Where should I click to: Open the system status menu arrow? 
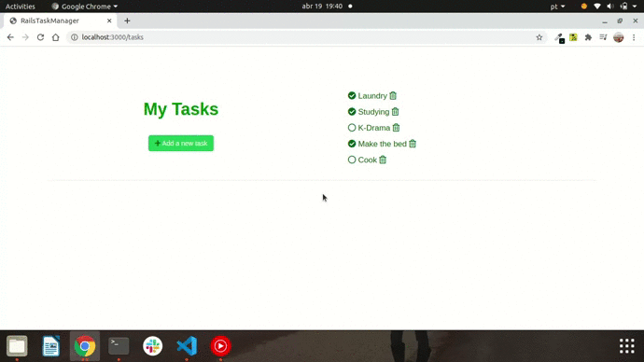click(635, 7)
